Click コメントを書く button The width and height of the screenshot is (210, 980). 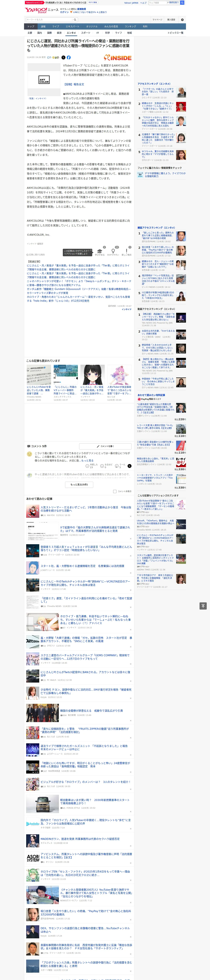pyautogui.click(x=105, y=446)
